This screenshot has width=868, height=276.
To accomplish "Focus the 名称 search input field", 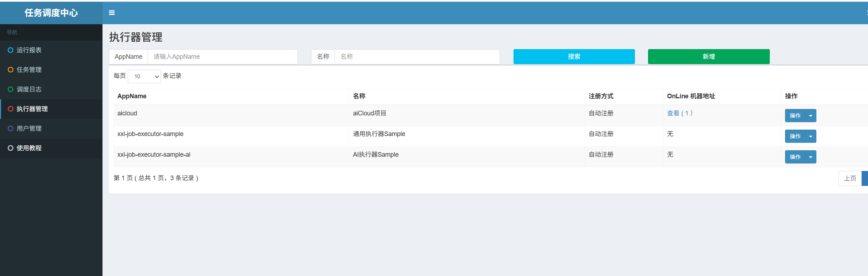I will coord(417,57).
